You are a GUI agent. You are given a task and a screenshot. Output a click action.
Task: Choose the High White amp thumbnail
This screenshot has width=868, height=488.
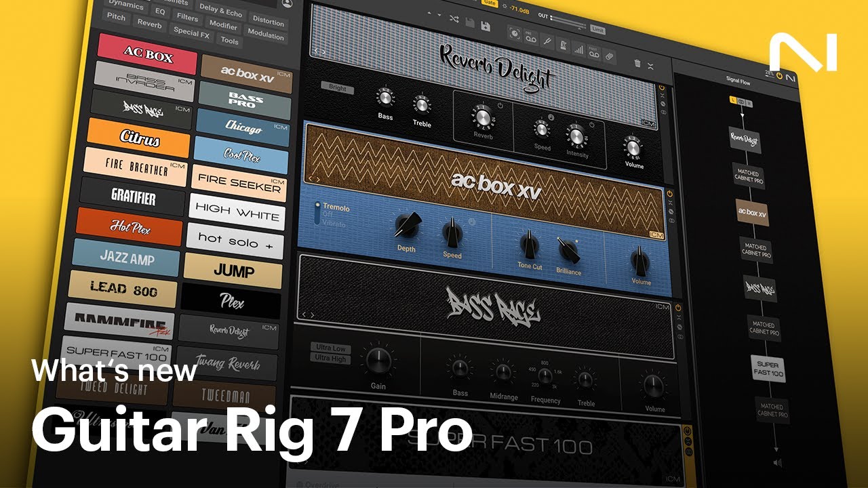[237, 211]
